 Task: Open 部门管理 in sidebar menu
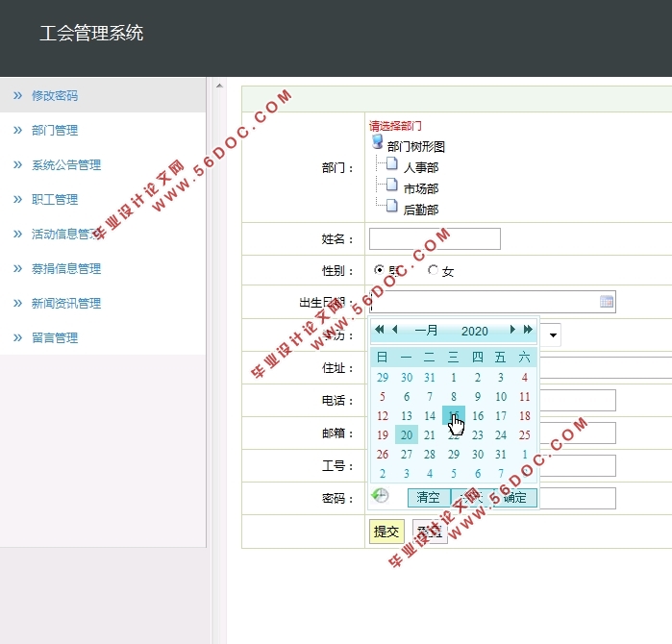(x=55, y=131)
